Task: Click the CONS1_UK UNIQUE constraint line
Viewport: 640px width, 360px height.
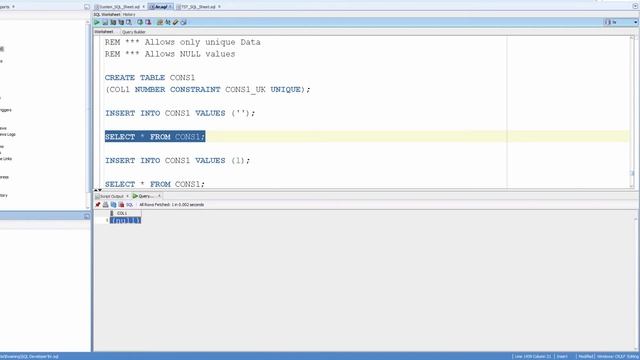Action: (x=207, y=89)
